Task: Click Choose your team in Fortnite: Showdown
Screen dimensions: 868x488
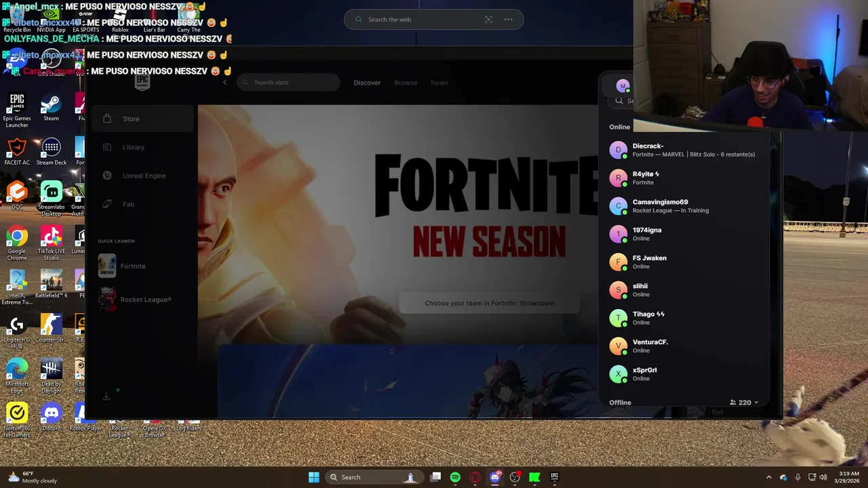Action: click(x=489, y=303)
